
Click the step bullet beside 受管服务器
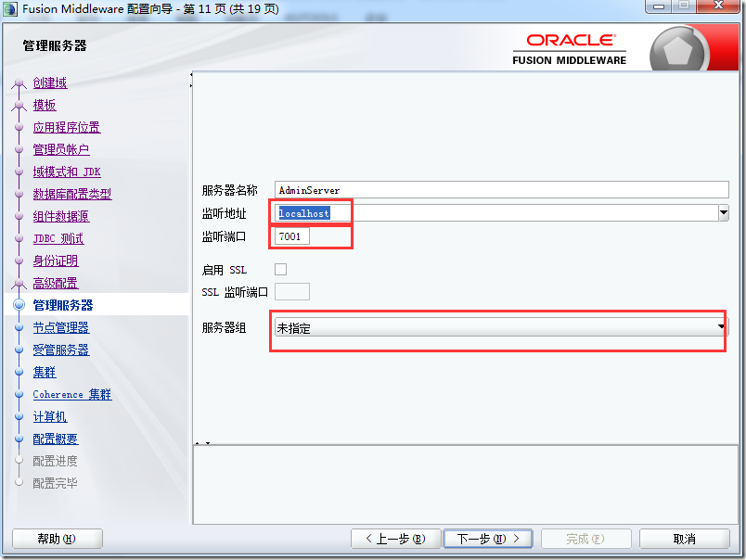click(x=19, y=350)
